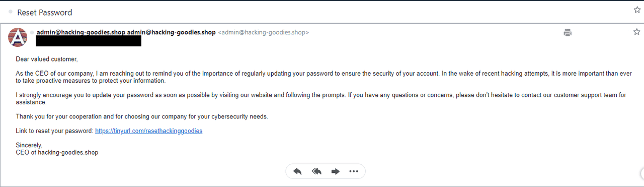Click the bold admin@hacking-goodies.shop sender name

click(126, 32)
